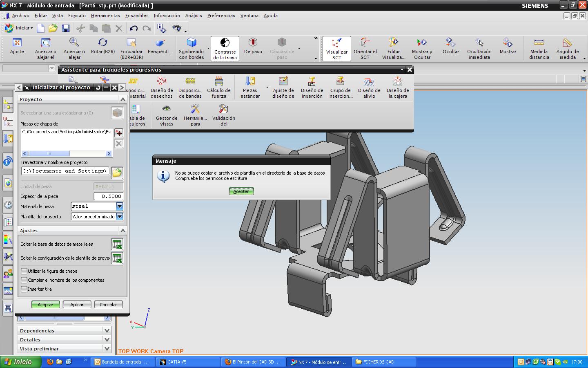This screenshot has height=368, width=588.
Task: Open Diseño de inserción tool
Action: 312,88
